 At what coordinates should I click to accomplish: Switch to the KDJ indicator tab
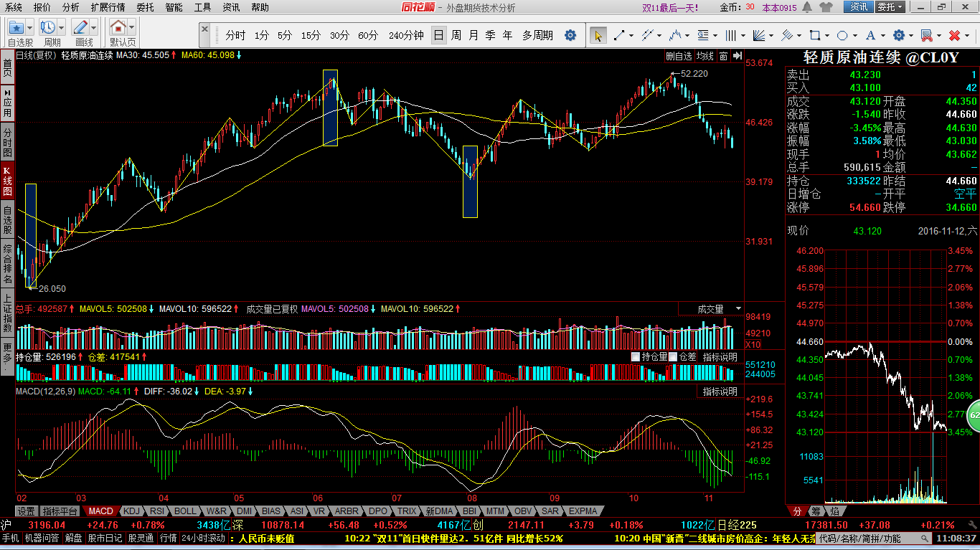tap(131, 511)
